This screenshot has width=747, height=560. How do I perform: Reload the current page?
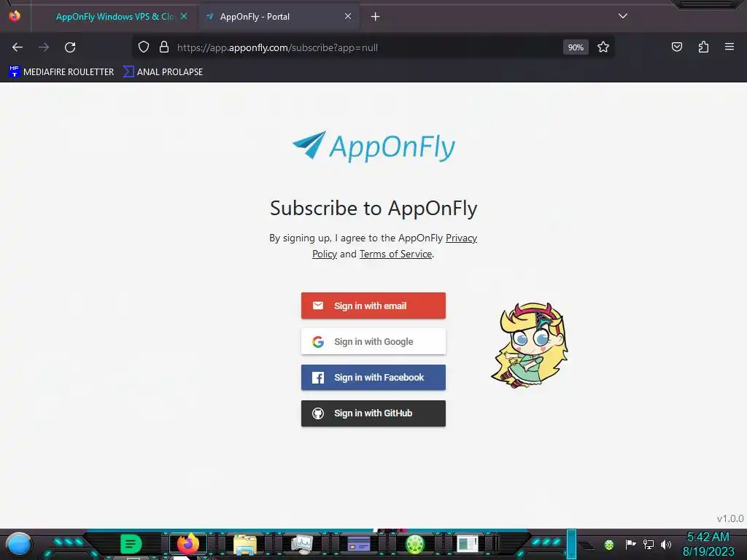pyautogui.click(x=70, y=47)
